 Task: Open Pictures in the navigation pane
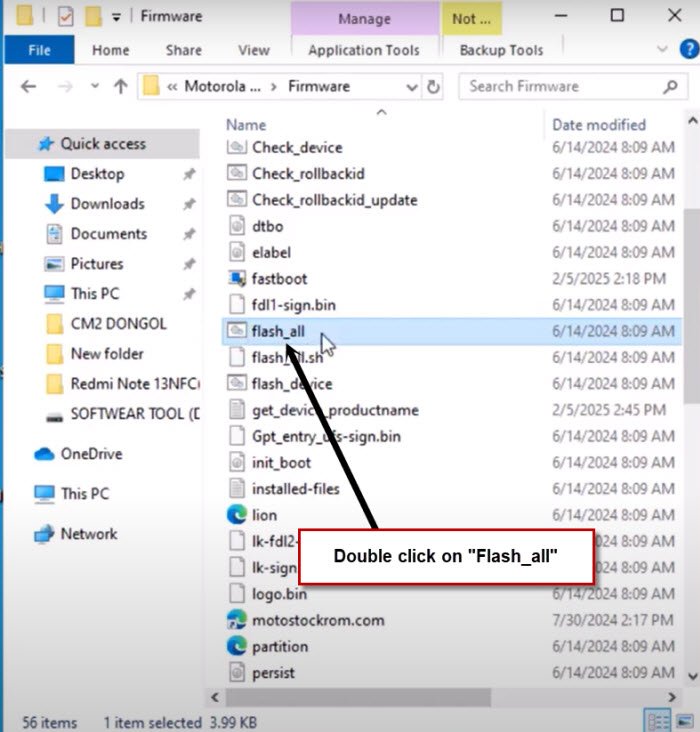click(x=97, y=264)
